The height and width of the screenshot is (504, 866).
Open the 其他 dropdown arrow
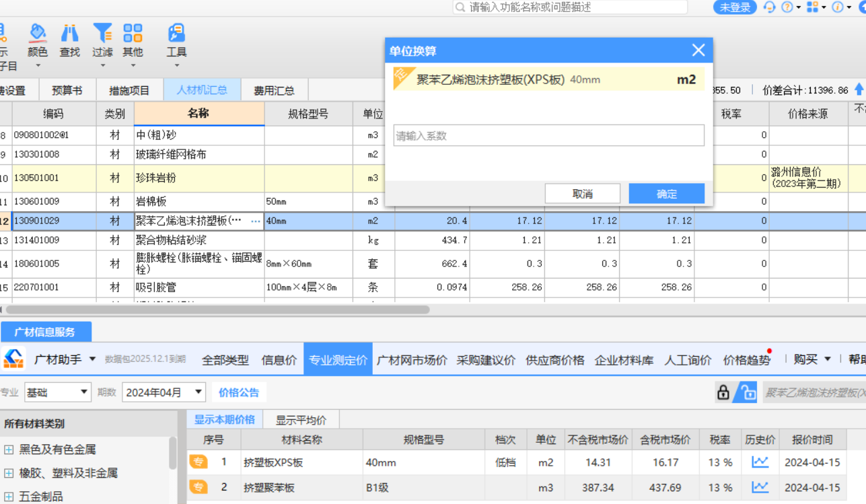(x=133, y=66)
